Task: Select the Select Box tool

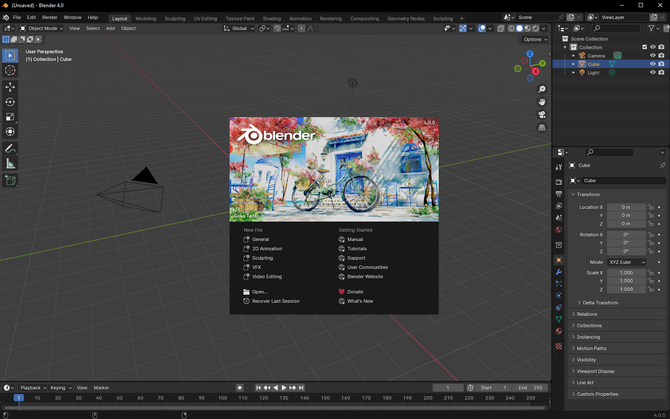Action: 10,56
